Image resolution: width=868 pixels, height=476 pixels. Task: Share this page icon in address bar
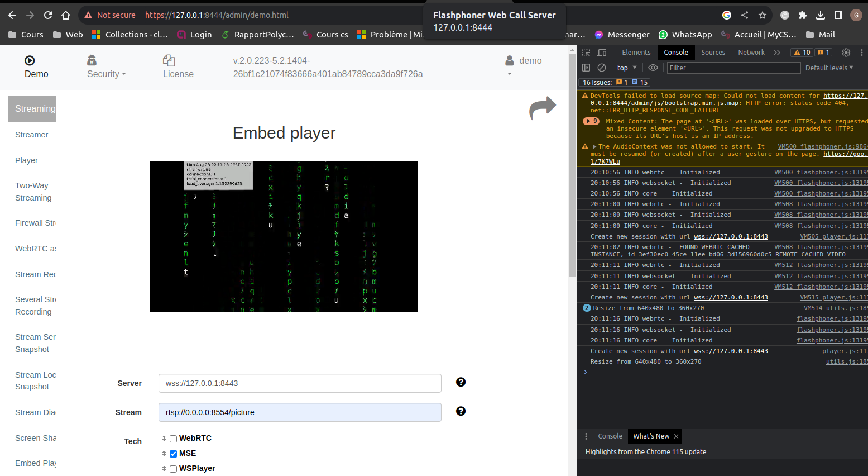(x=745, y=15)
